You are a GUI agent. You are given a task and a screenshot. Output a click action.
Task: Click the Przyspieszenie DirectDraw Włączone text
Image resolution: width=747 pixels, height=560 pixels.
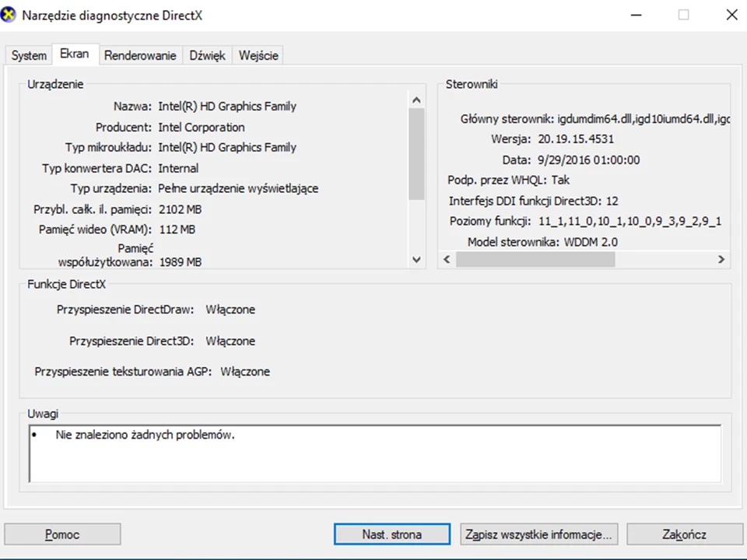click(x=230, y=309)
